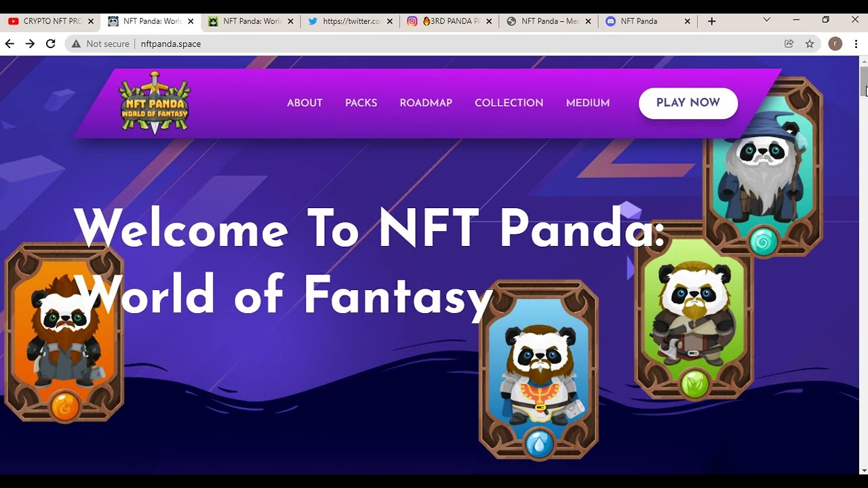Open the tab search dropdown arrow

point(767,20)
